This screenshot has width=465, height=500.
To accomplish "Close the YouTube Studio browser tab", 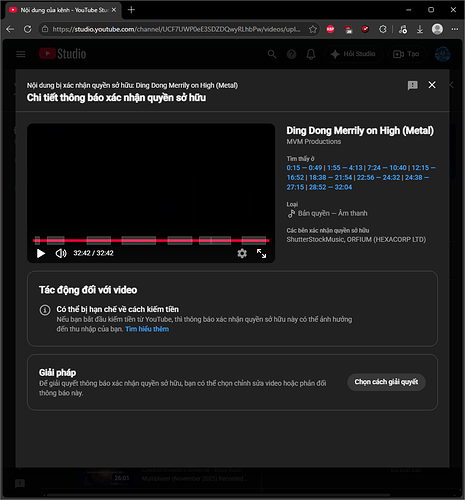I will tap(114, 10).
